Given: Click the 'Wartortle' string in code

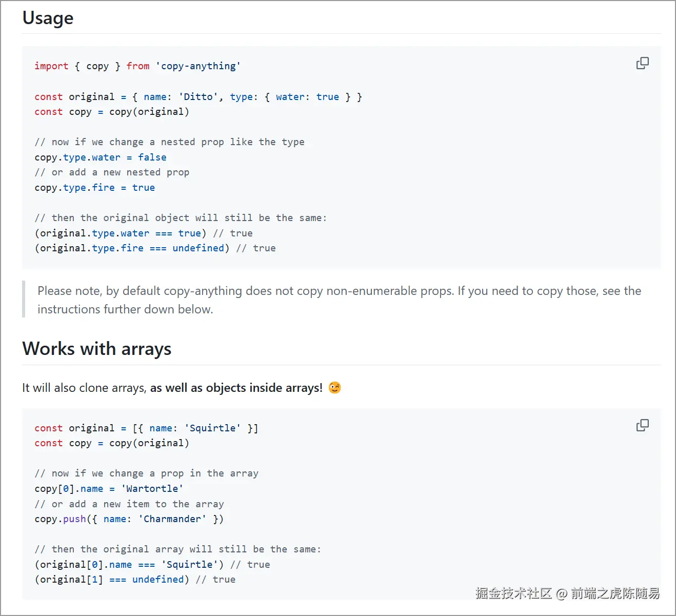Looking at the screenshot, I should (x=152, y=489).
